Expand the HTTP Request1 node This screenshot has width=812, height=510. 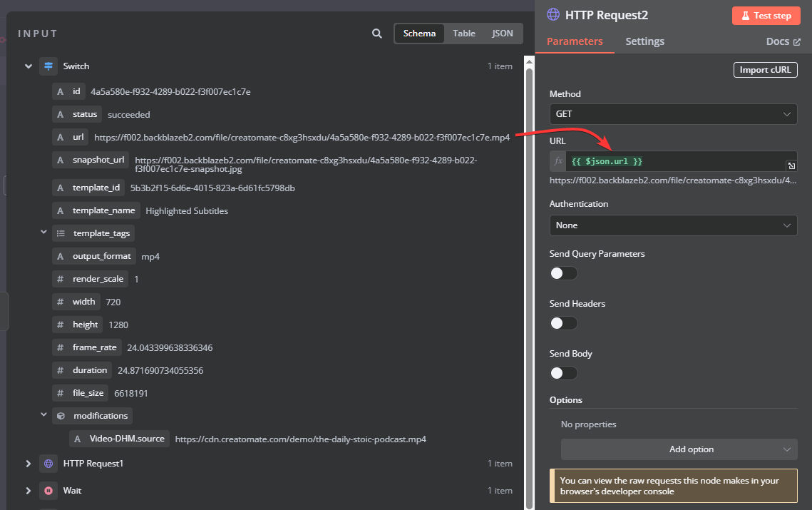pos(29,464)
